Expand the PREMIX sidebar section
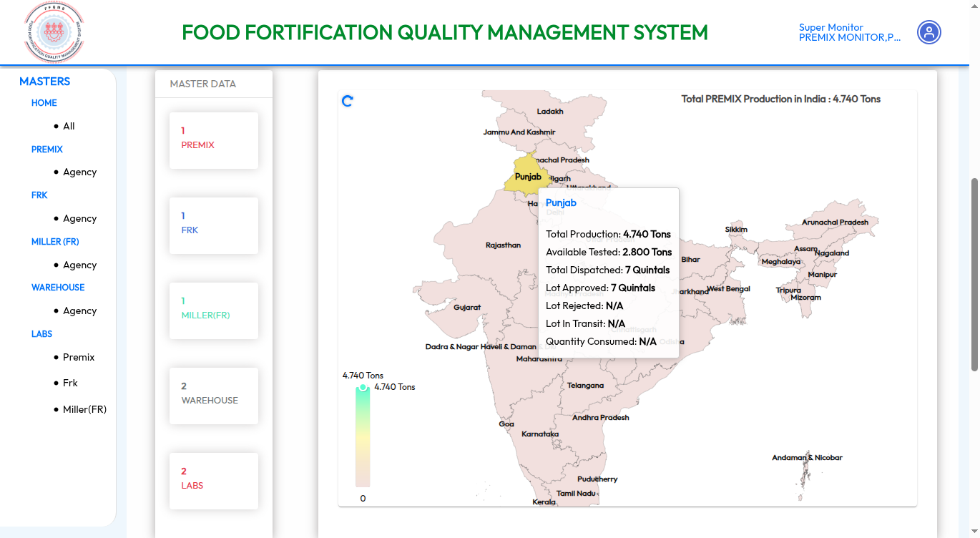 point(47,150)
